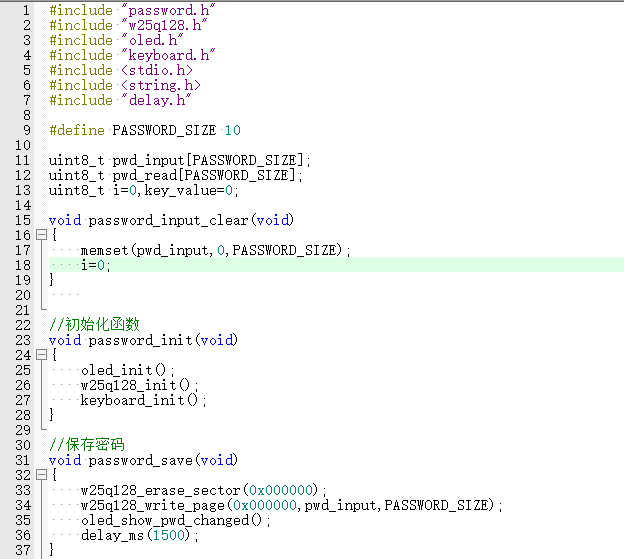Image resolution: width=624 pixels, height=559 pixels.
Task: Click the memset(pwd_input,0,PASSWORD_SIZE) statement
Action: click(215, 251)
